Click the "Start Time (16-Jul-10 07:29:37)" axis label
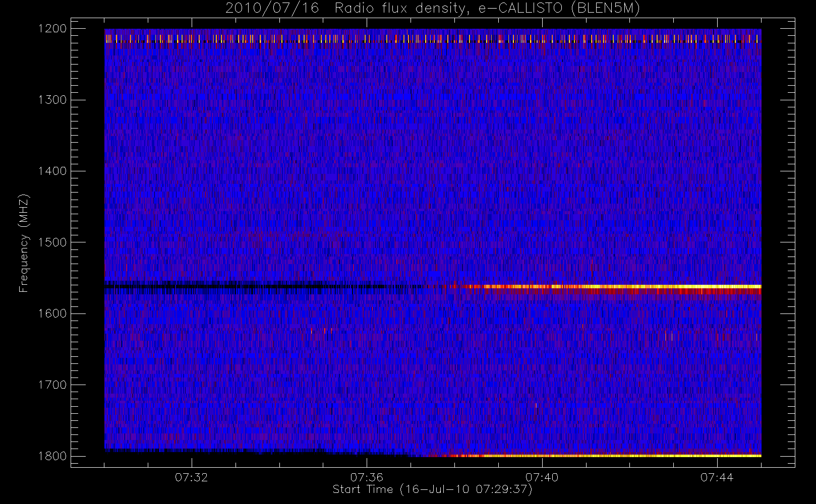 [433, 489]
